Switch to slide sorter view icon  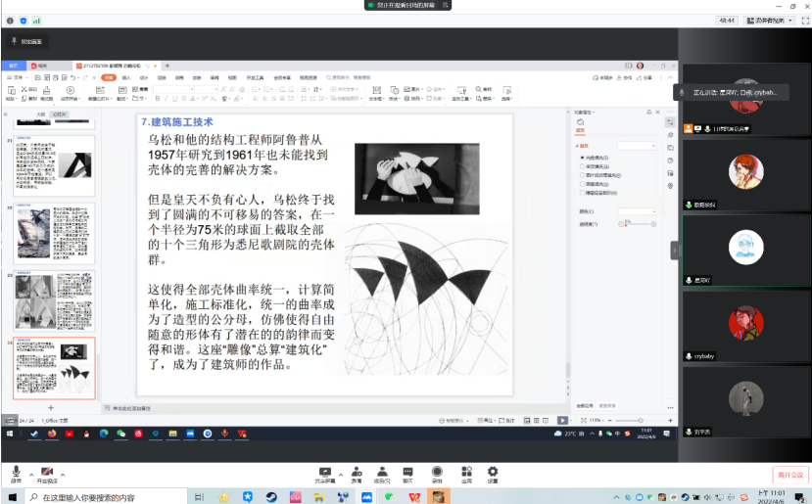537,420
